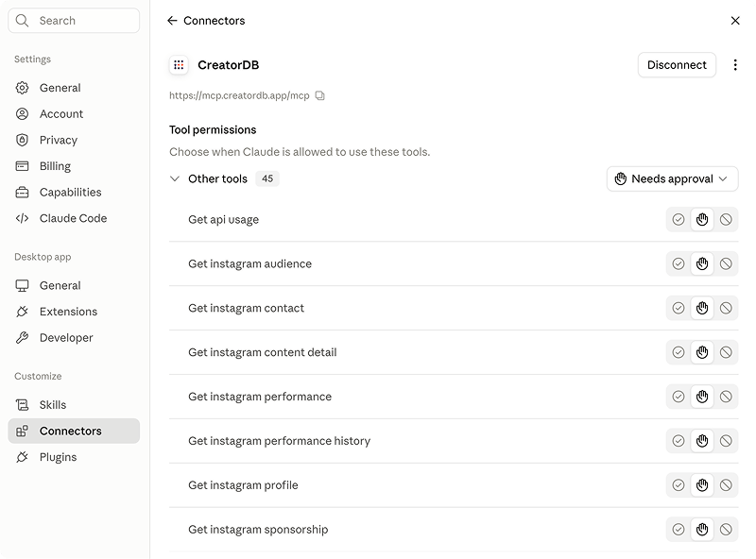Open Developer settings

[x=74, y=337]
